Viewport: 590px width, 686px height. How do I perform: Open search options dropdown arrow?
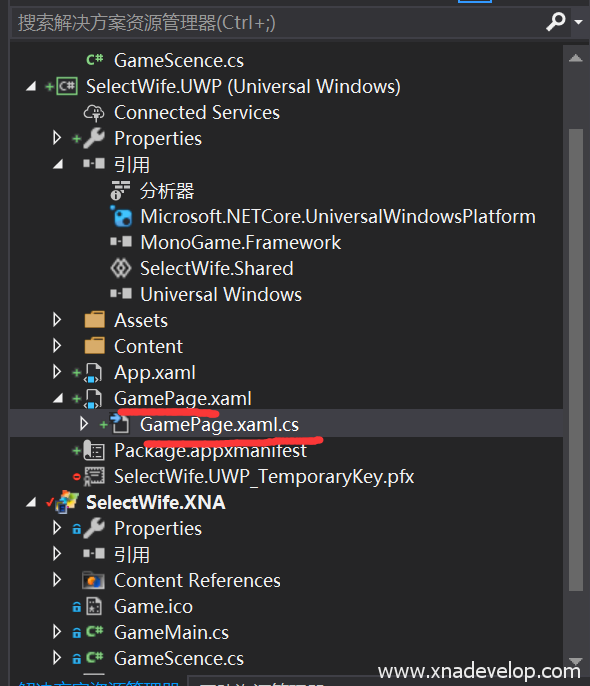click(578, 22)
